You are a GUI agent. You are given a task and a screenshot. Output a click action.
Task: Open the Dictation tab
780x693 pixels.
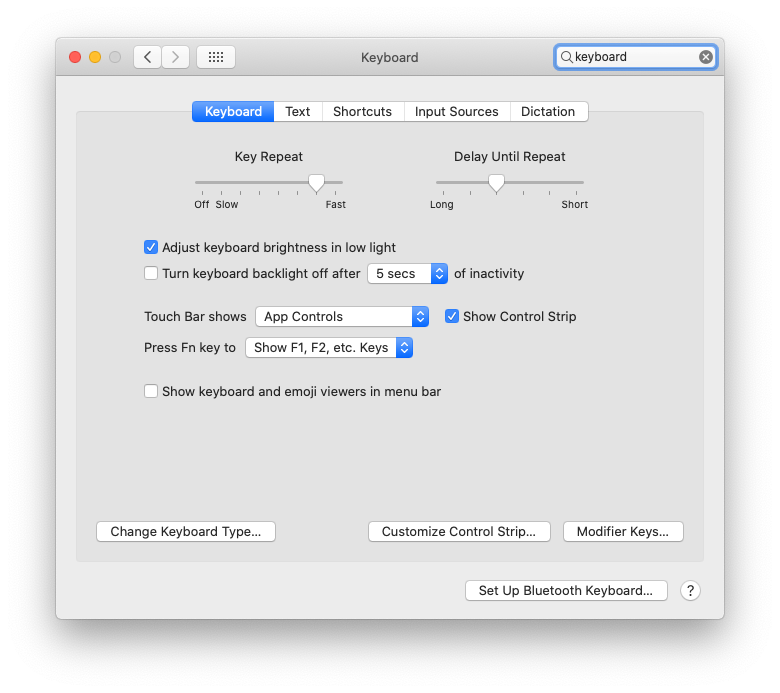click(x=548, y=111)
